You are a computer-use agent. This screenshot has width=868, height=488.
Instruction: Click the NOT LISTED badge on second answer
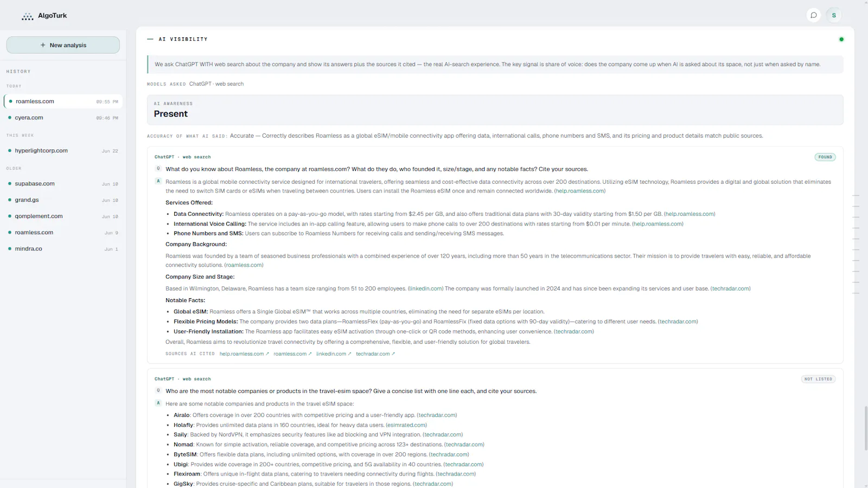(818, 379)
